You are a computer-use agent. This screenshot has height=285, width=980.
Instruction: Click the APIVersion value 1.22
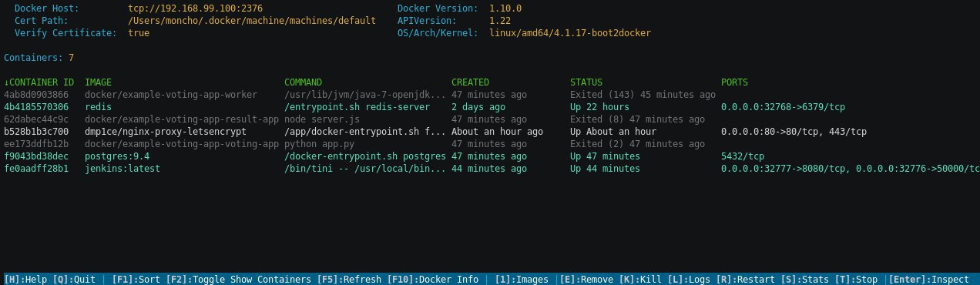click(x=499, y=21)
